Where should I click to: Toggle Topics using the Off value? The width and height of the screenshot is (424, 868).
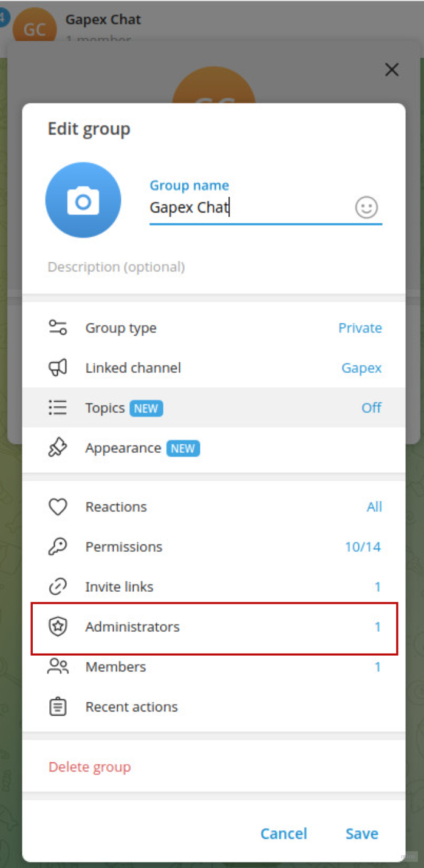tap(371, 408)
